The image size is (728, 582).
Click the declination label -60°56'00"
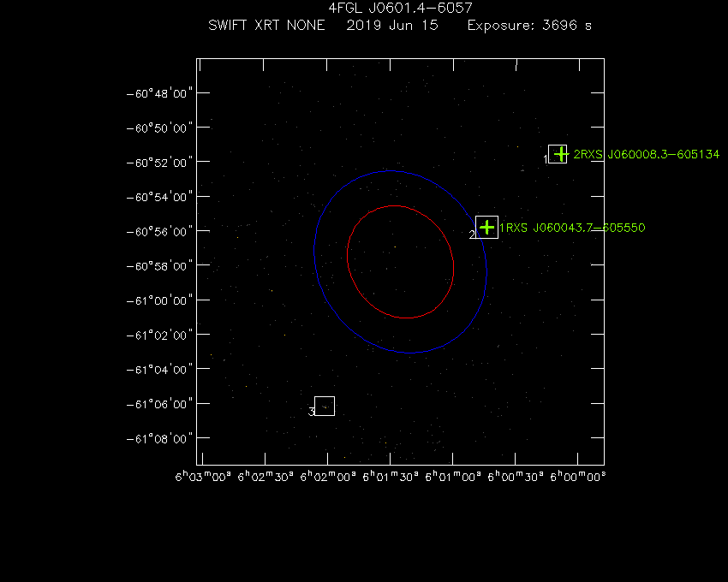pyautogui.click(x=159, y=232)
